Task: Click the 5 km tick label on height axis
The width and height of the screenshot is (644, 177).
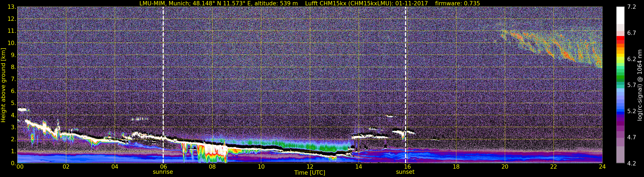Action: coord(13,103)
